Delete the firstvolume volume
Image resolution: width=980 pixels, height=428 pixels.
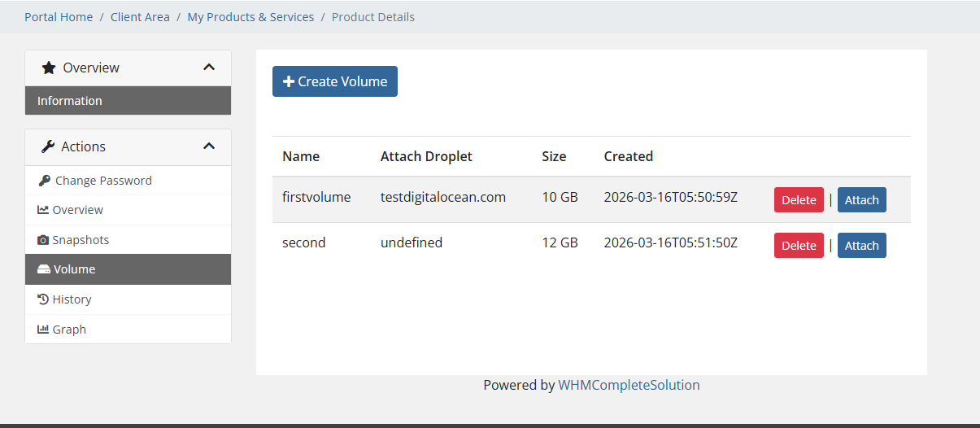pyautogui.click(x=798, y=200)
